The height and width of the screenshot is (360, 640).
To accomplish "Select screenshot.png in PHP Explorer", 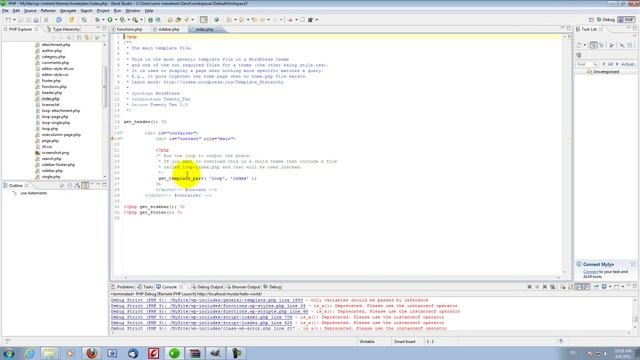I will click(55, 153).
